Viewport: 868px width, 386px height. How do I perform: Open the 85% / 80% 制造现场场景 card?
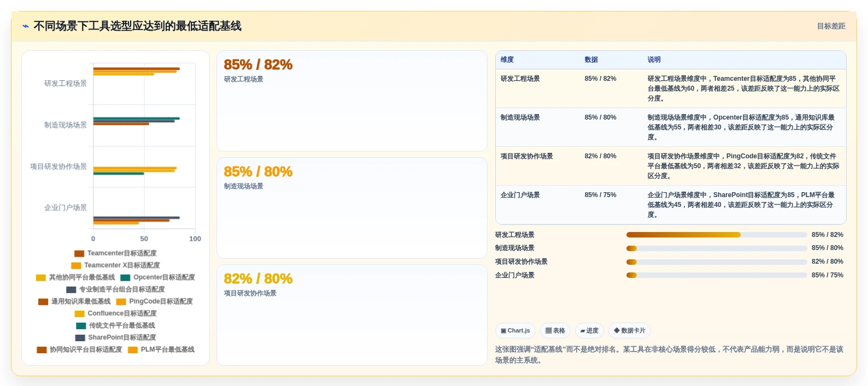[352, 208]
